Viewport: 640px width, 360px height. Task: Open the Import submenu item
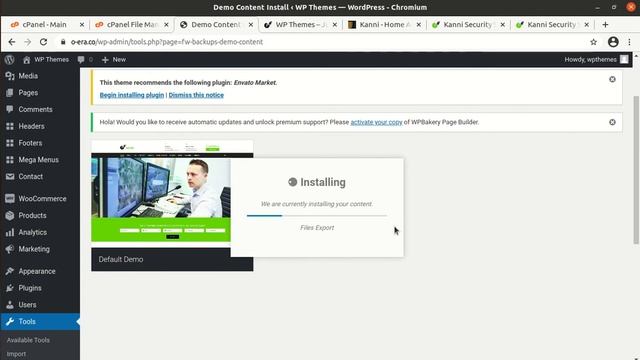[x=16, y=354]
